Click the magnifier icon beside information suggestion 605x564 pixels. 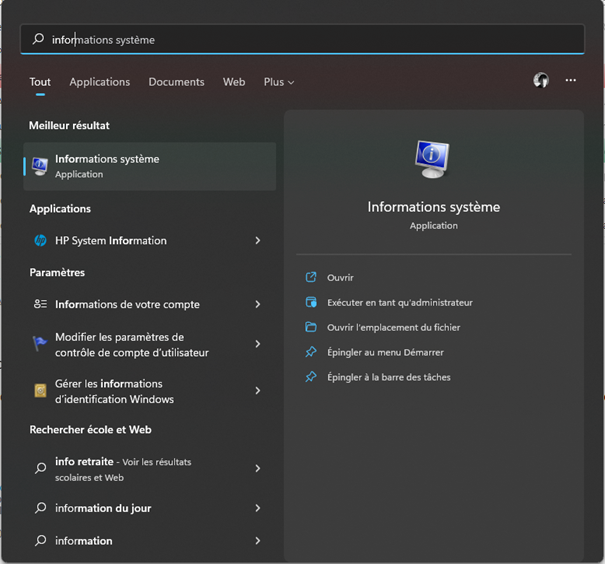(41, 540)
